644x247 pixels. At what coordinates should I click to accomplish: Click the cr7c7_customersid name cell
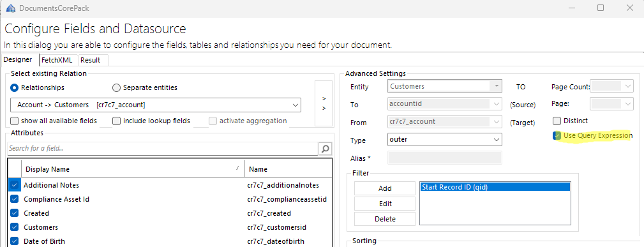(277, 227)
